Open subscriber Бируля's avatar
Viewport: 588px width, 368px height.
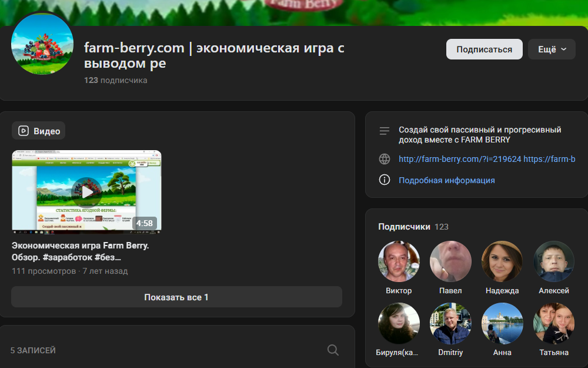coord(399,323)
